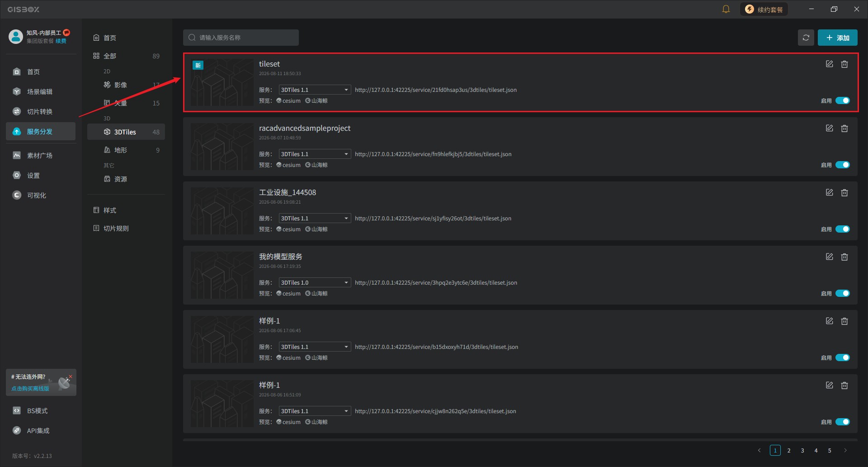Open tileset 3DTiles version dropdown
868x467 pixels.
tap(315, 90)
